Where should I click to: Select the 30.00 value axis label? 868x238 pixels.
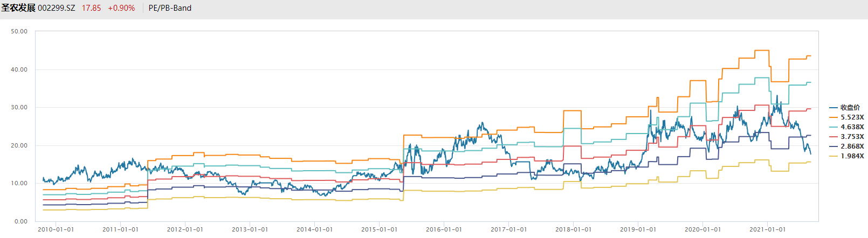[x=19, y=108]
